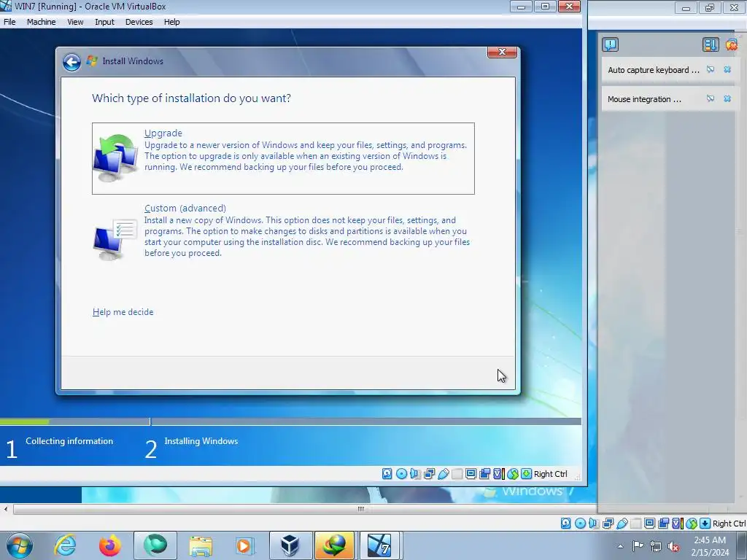Viewport: 747px width, 560px height.
Task: Click the scrollbar left arrow
Action: pos(6,509)
